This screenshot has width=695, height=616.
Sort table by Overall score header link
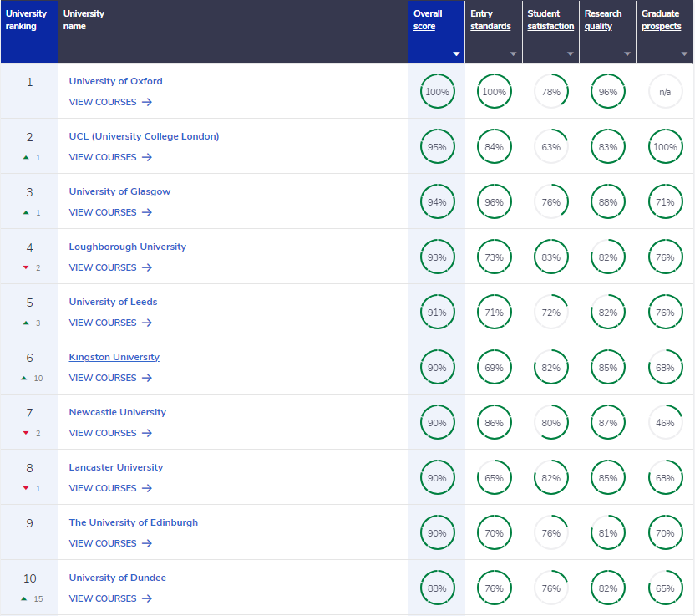[x=428, y=20]
